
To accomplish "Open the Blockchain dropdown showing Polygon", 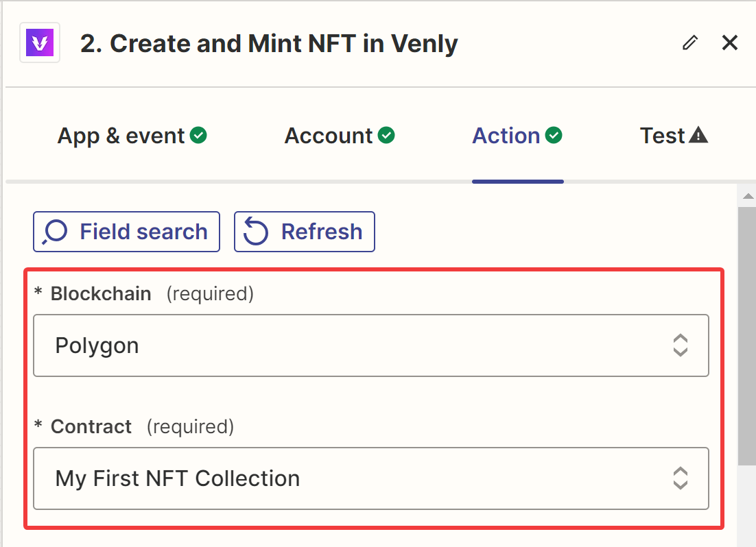I will click(370, 345).
